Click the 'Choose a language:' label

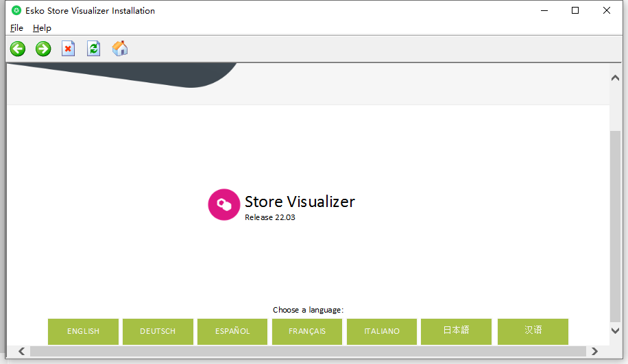click(308, 310)
